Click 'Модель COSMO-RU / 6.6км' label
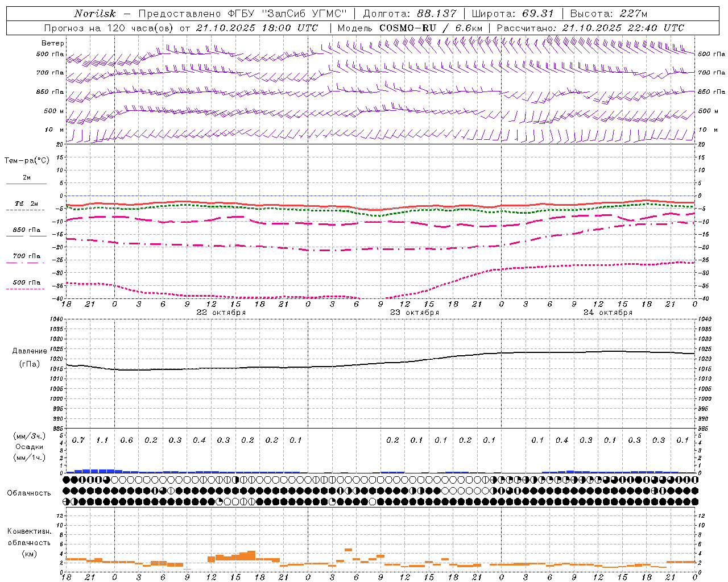 410,28
